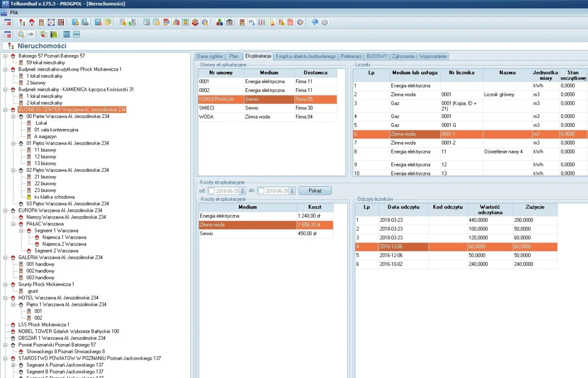The width and height of the screenshot is (588, 378).
Task: Enable the 'do' end date checkbox
Action: tap(261, 191)
